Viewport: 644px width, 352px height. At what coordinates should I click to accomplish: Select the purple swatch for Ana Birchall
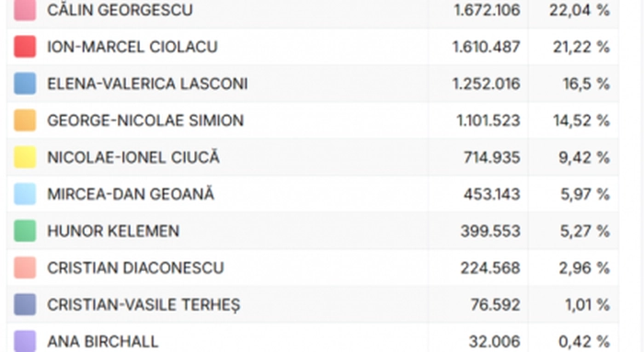coord(25,341)
